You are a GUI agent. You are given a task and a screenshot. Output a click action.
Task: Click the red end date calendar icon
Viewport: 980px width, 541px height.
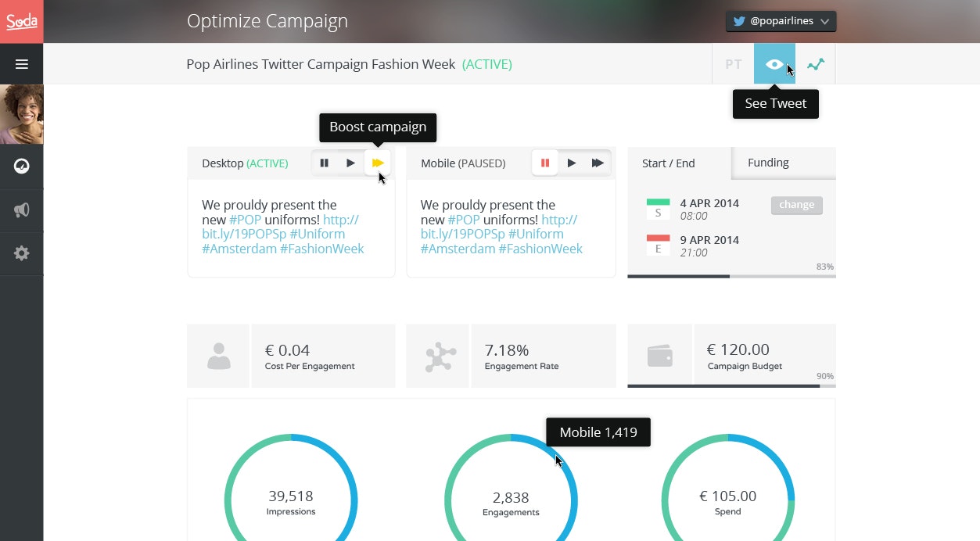(x=658, y=245)
